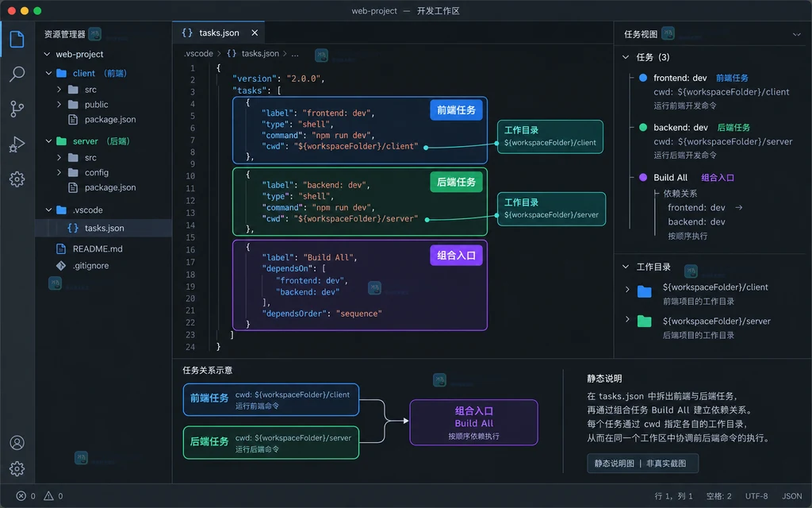Click the arrow icon next to frontend: dev dependency
Screen dimensions: 812x508
[x=739, y=207]
